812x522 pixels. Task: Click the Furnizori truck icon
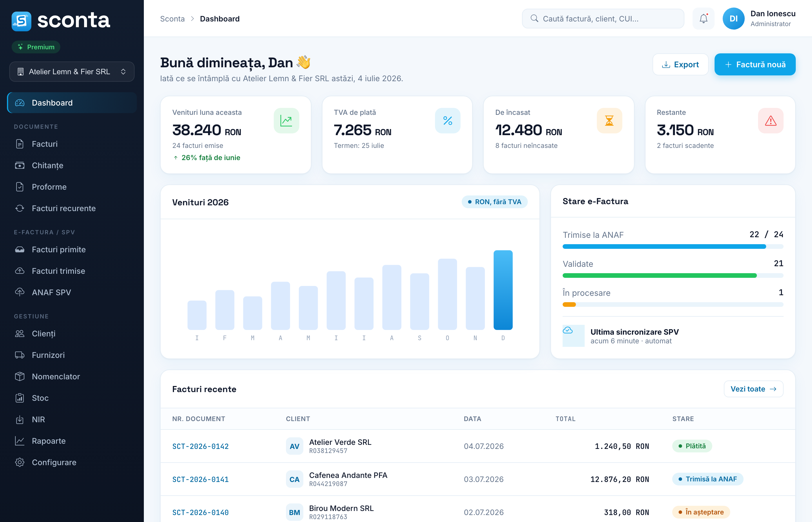[20, 355]
